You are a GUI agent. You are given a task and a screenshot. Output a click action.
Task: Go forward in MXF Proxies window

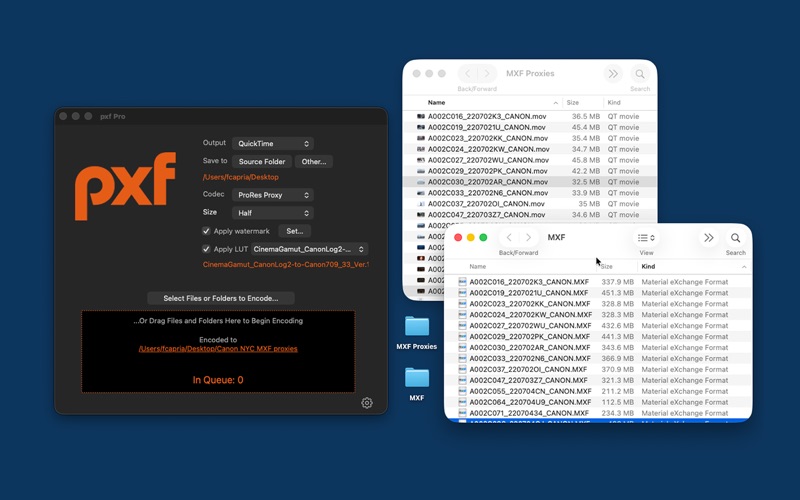[487, 74]
